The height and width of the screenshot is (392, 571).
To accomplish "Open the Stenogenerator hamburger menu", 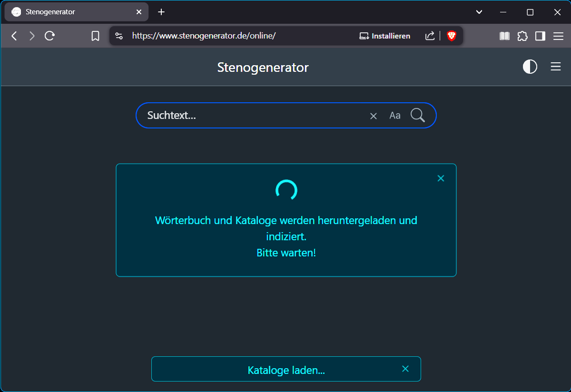I will (555, 67).
